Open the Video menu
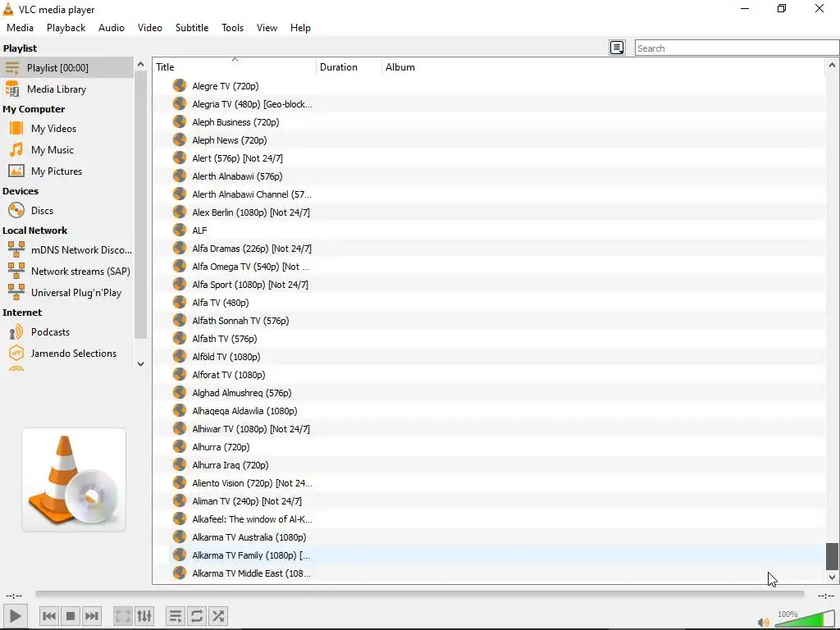840x630 pixels. click(150, 28)
